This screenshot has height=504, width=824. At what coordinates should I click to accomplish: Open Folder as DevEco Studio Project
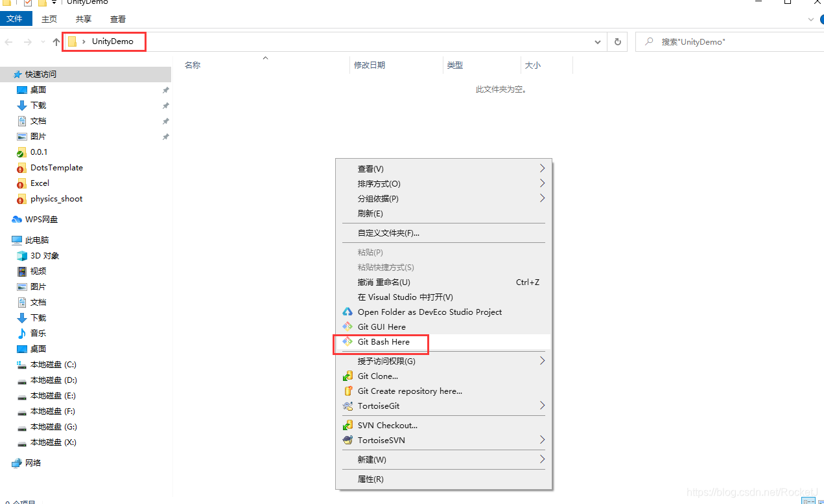pyautogui.click(x=430, y=312)
